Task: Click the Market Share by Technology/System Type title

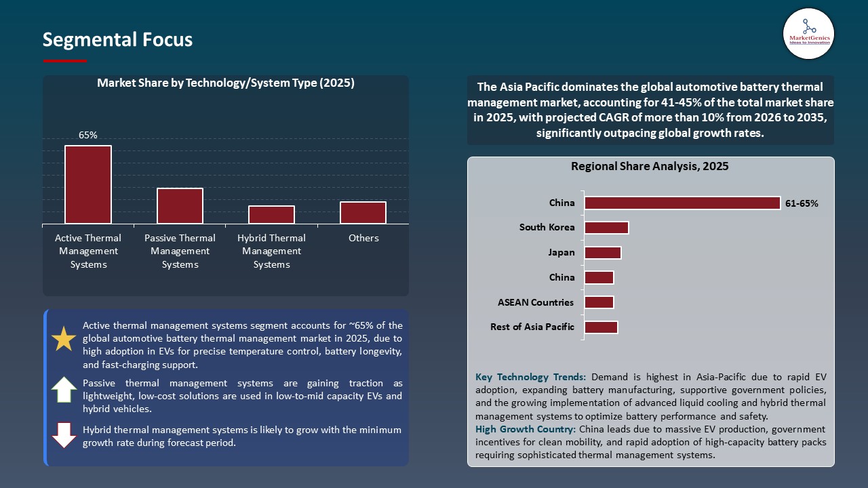Action: point(224,83)
